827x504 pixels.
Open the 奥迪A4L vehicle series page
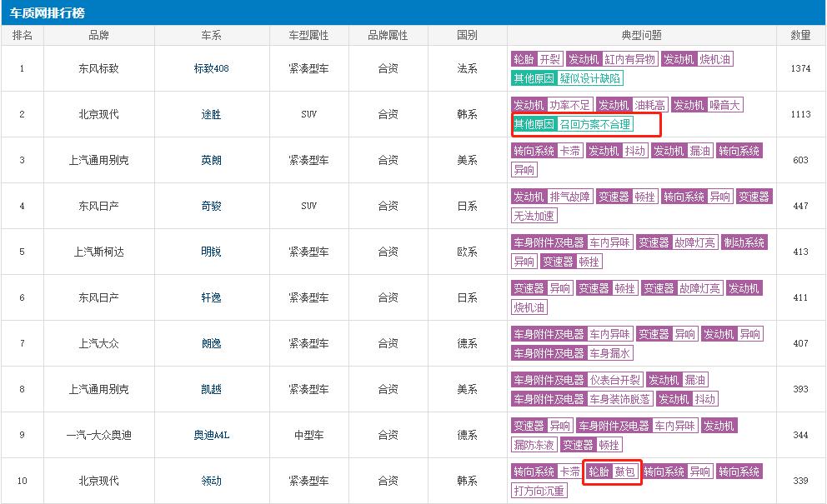(x=210, y=434)
